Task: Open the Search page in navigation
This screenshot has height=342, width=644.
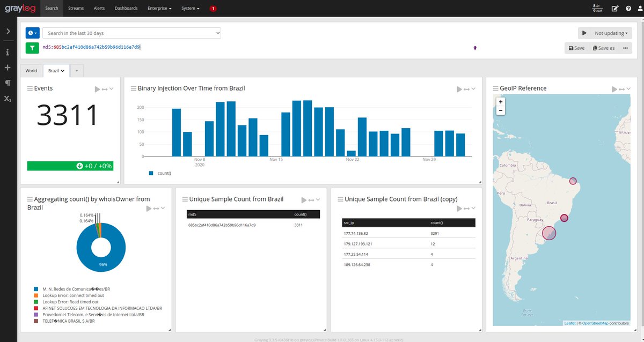Action: point(52,9)
